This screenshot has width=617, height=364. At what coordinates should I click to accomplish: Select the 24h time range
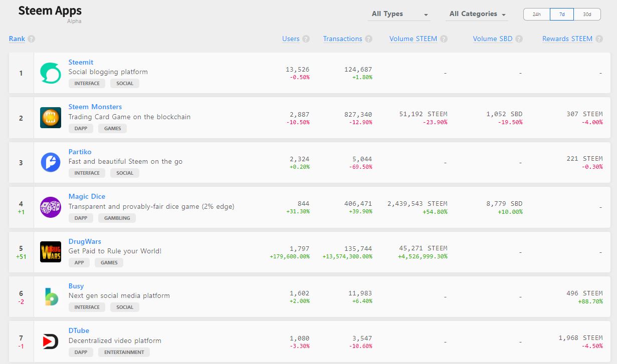click(536, 15)
